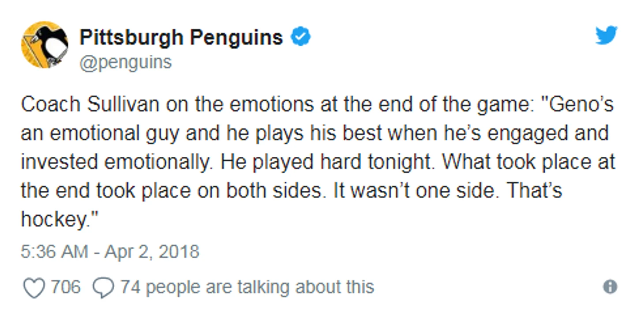Click the word "Penguins" in the display name
Screen dimensions: 644x314
point(236,37)
